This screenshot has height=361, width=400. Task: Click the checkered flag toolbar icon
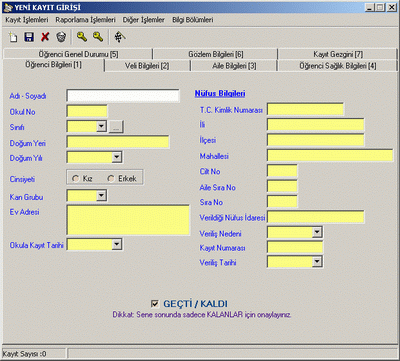pyautogui.click(x=120, y=37)
